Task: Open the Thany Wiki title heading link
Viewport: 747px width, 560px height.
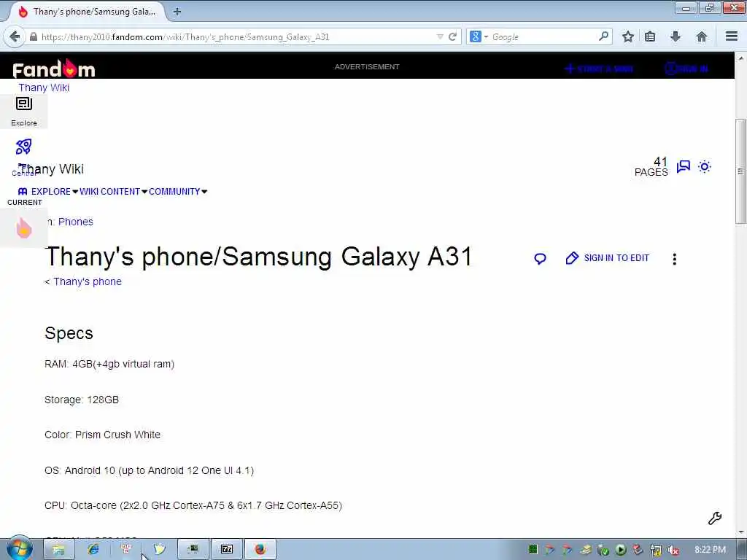Action: click(x=52, y=169)
